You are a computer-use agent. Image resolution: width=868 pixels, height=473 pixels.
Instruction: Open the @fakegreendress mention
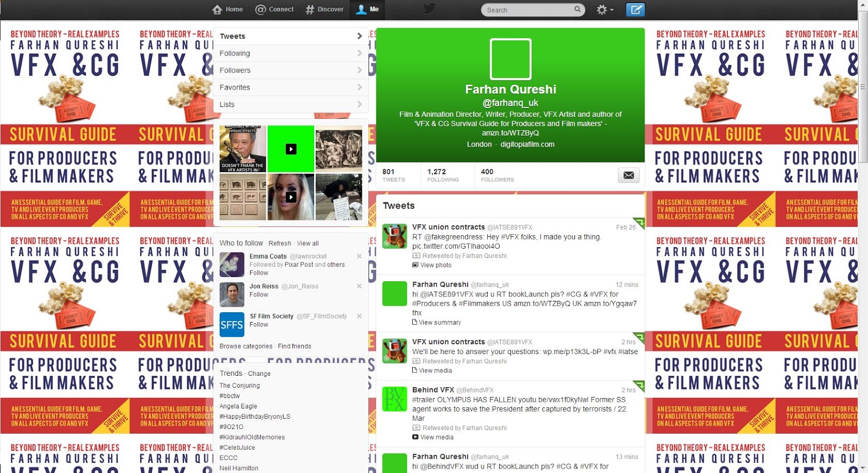454,237
